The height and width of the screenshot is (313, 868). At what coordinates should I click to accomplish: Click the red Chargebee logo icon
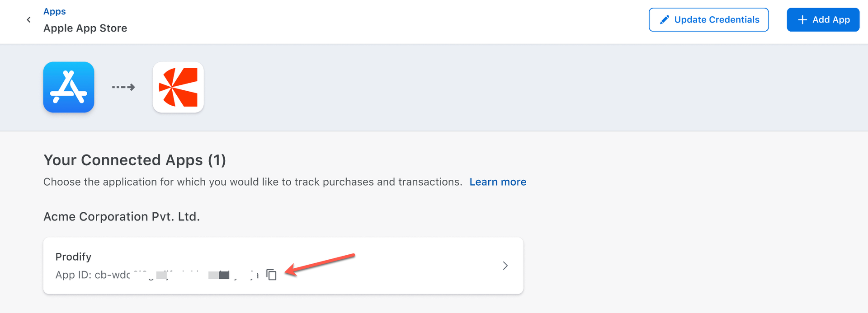(x=178, y=87)
